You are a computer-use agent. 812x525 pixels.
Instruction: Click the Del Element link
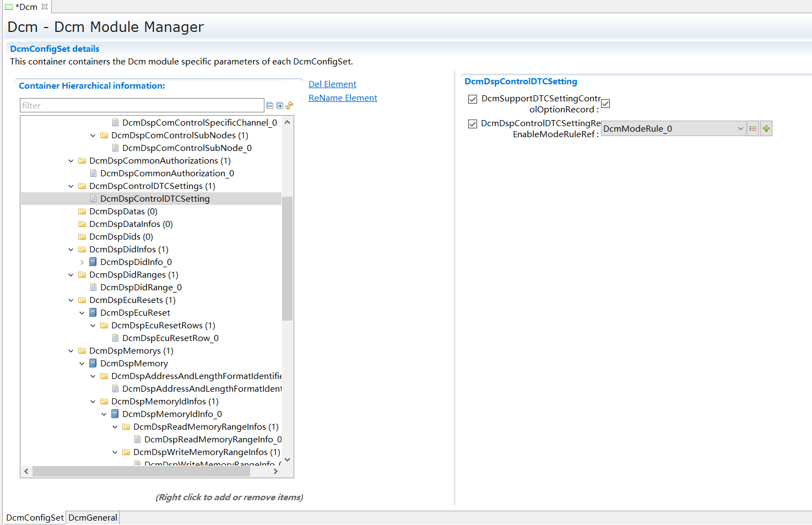(332, 84)
